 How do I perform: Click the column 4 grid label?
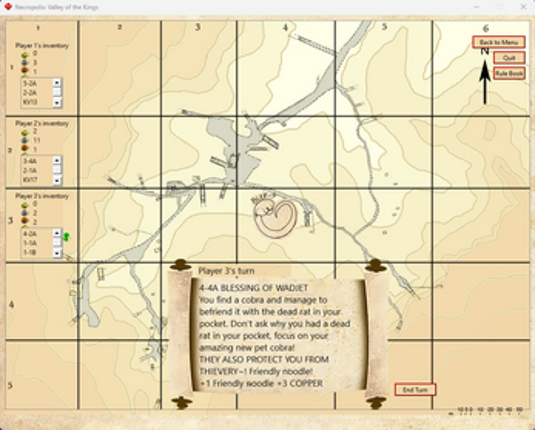[x=285, y=28]
